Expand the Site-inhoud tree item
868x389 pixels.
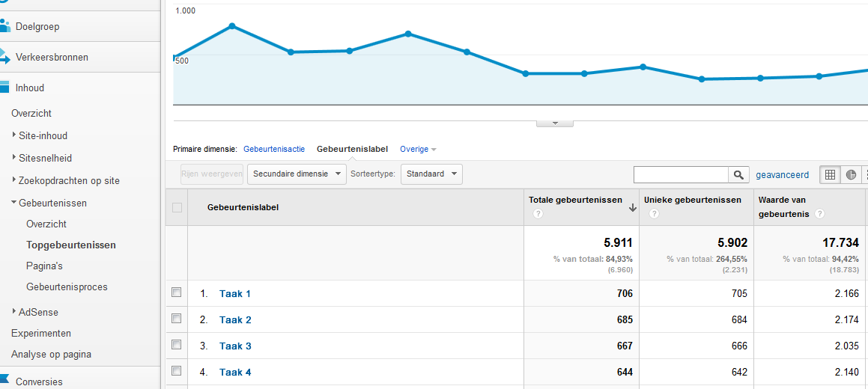(x=15, y=135)
